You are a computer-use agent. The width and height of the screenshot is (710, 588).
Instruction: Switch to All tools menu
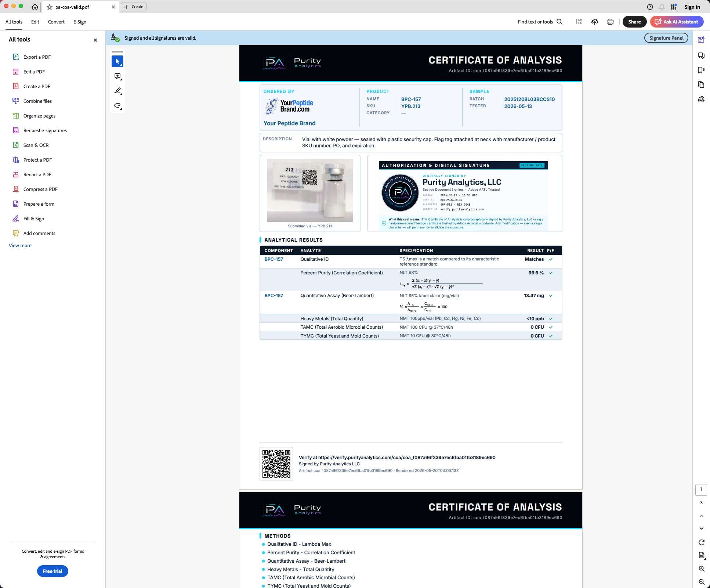tap(14, 22)
